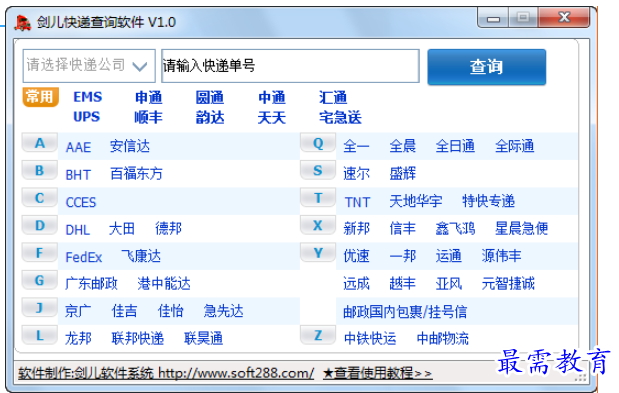Screen dimensions: 619x393
Task: Select CCES courier
Action: (x=81, y=202)
